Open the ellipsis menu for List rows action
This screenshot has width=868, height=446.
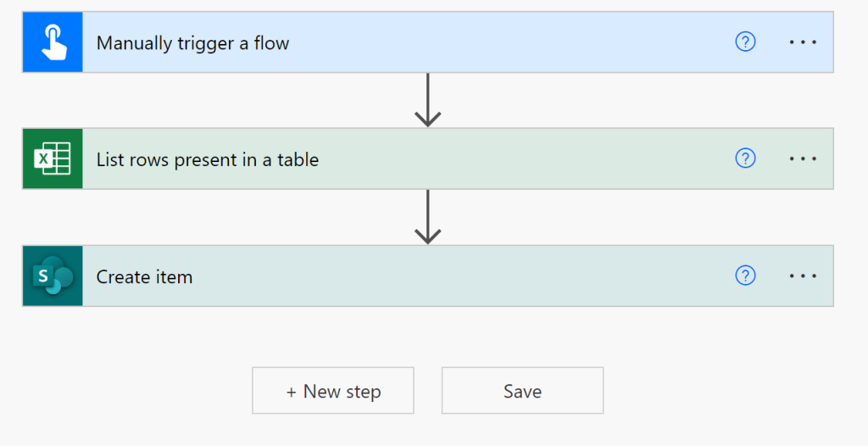[802, 159]
